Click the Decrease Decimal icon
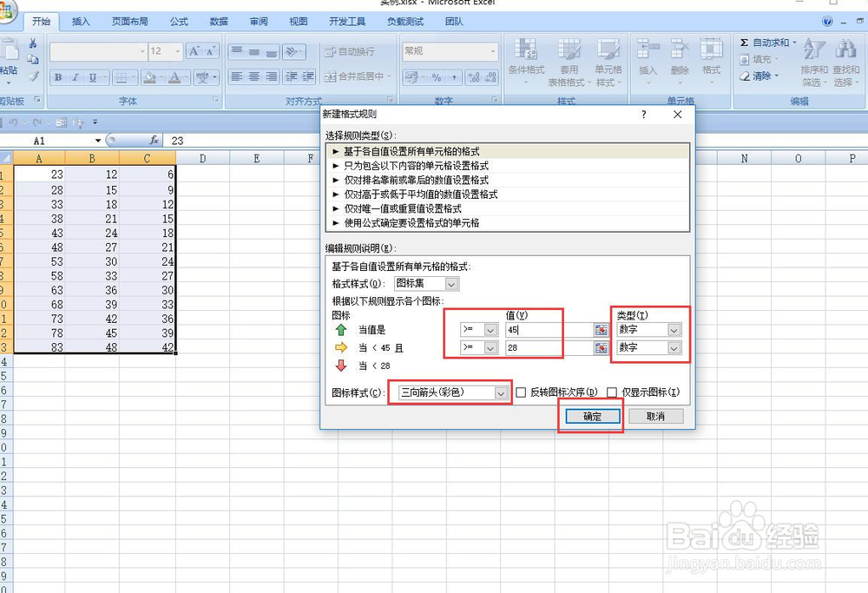This screenshot has height=593, width=868. pos(490,77)
